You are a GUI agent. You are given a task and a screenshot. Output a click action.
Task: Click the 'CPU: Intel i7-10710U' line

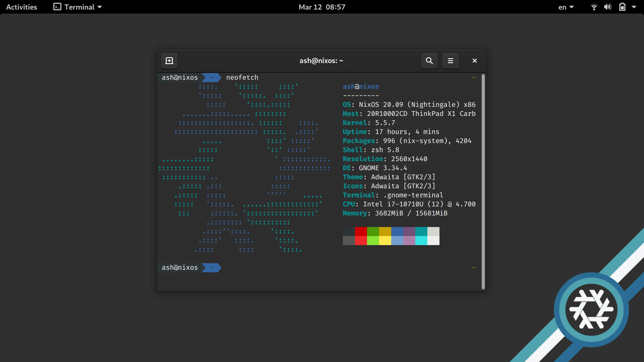(409, 204)
